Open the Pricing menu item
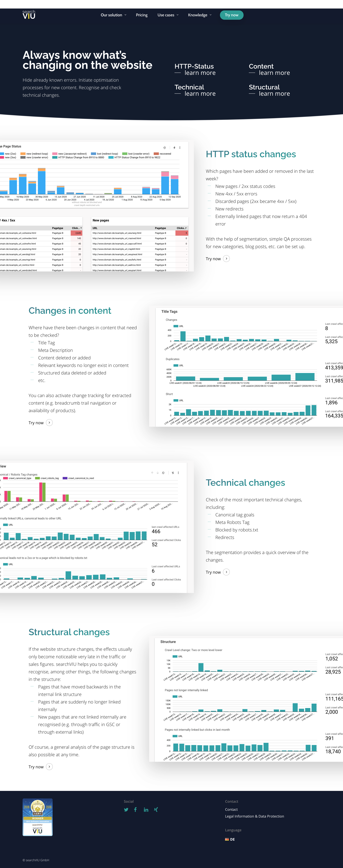343x868 pixels. click(x=141, y=15)
